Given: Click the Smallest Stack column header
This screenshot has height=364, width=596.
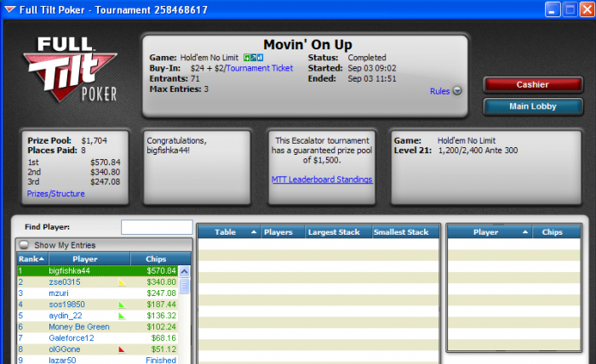Looking at the screenshot, I should point(404,232).
